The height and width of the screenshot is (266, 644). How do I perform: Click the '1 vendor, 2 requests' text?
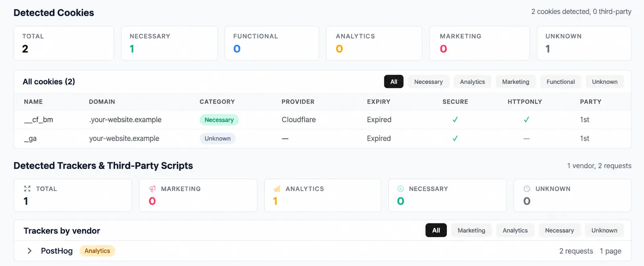click(x=599, y=166)
